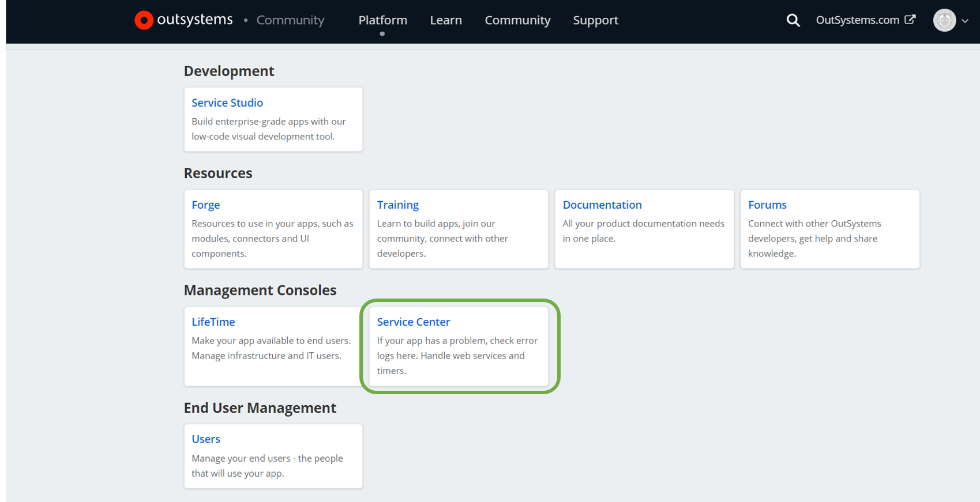Click 'Learn to build apps' description
The image size is (980, 502).
pos(442,239)
